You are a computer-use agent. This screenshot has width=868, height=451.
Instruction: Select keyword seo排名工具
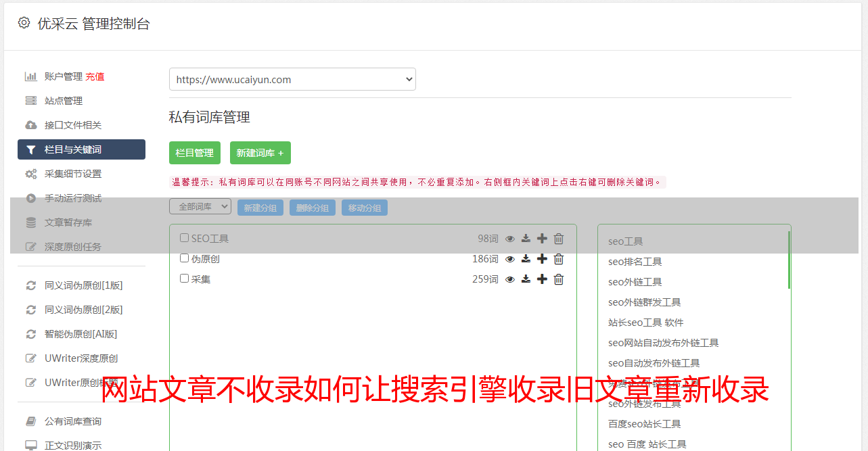pos(635,262)
